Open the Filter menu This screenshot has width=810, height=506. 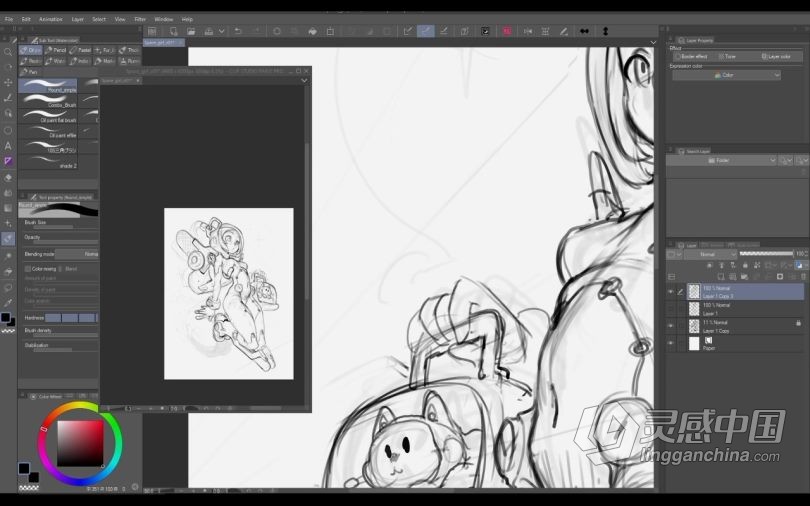(140, 19)
